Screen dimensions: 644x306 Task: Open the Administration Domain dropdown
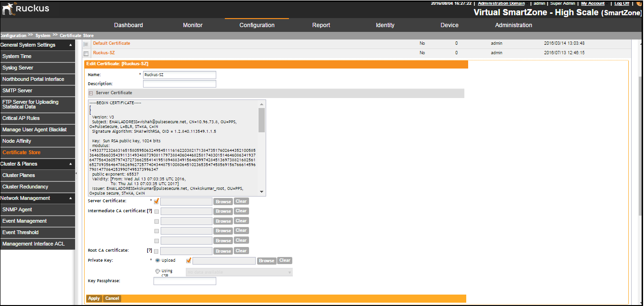coord(501,3)
